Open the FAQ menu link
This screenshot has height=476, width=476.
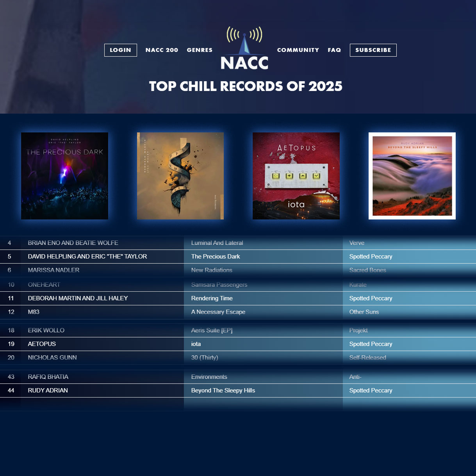click(334, 50)
